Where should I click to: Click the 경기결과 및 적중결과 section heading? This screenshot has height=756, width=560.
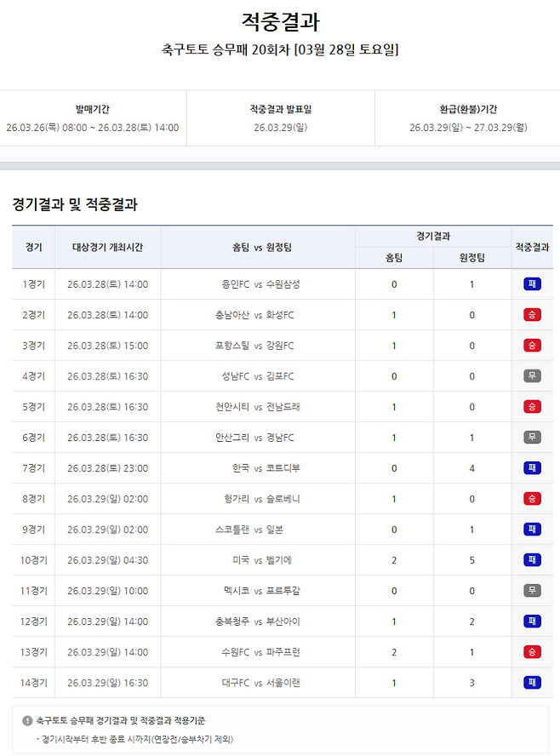coord(75,204)
